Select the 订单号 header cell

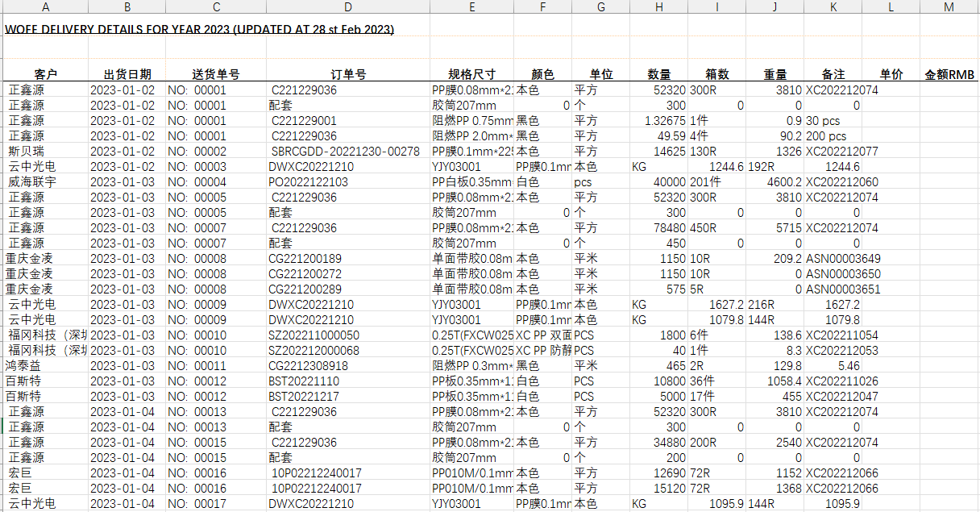pos(348,75)
